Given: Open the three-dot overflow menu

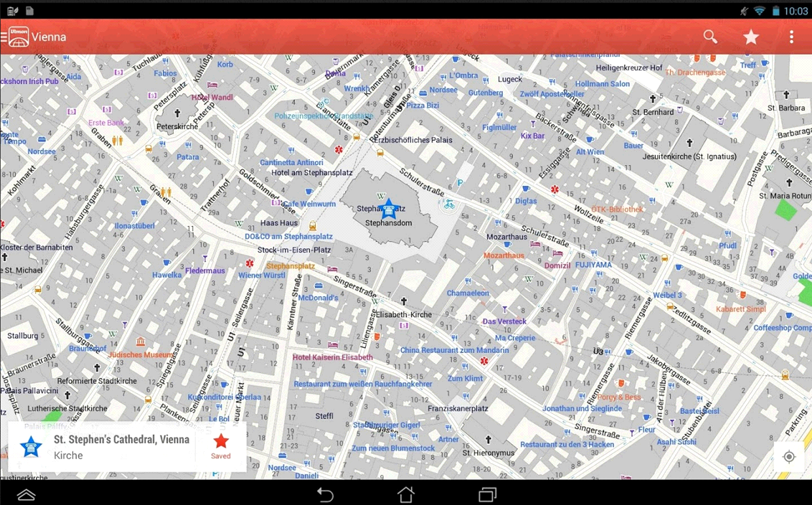Looking at the screenshot, I should coord(792,37).
